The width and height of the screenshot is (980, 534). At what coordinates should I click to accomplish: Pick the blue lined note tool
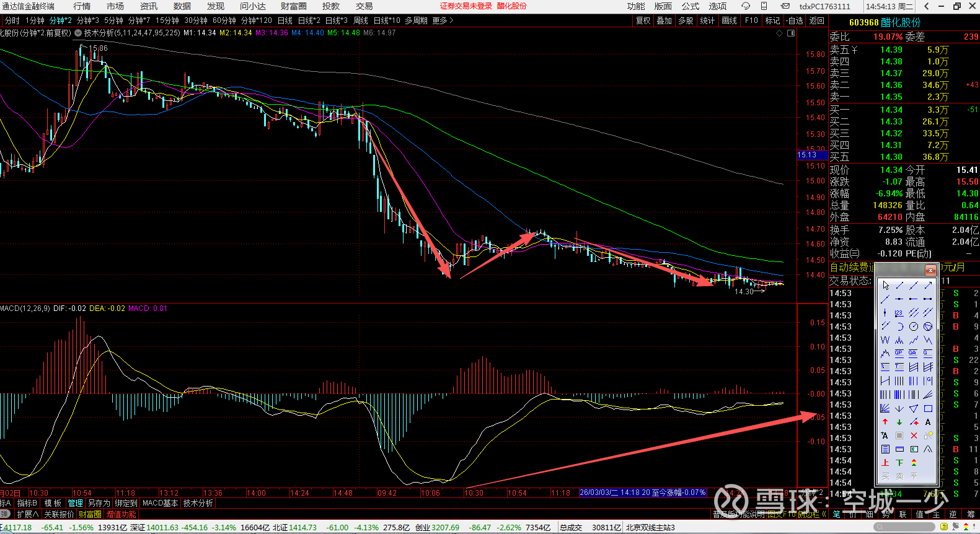885,449
